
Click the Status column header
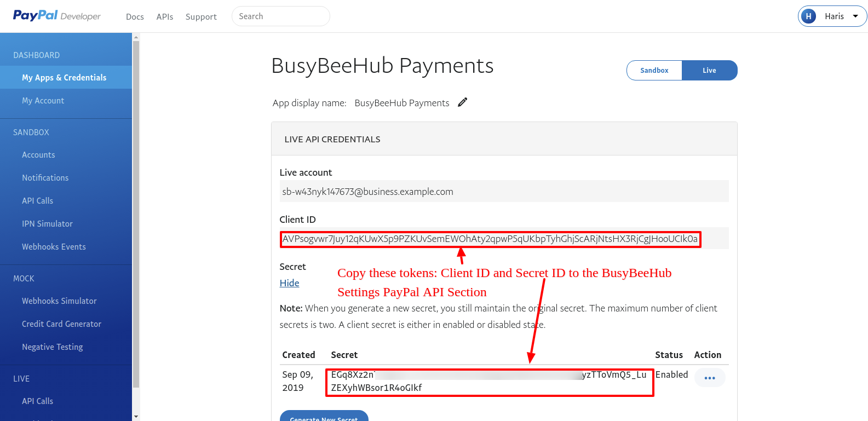click(x=669, y=355)
